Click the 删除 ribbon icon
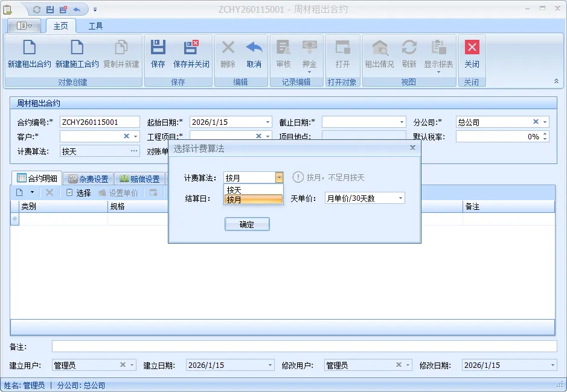This screenshot has width=567, height=392. point(228,47)
